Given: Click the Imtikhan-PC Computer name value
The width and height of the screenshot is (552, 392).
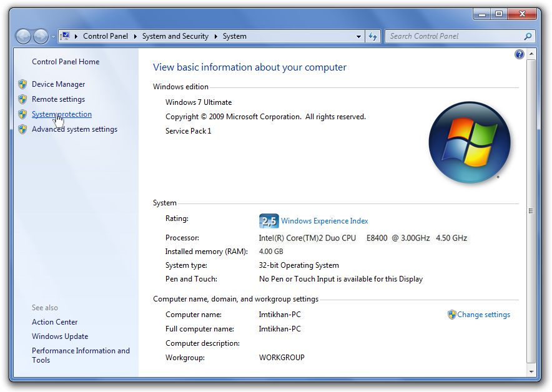Looking at the screenshot, I should [x=280, y=315].
